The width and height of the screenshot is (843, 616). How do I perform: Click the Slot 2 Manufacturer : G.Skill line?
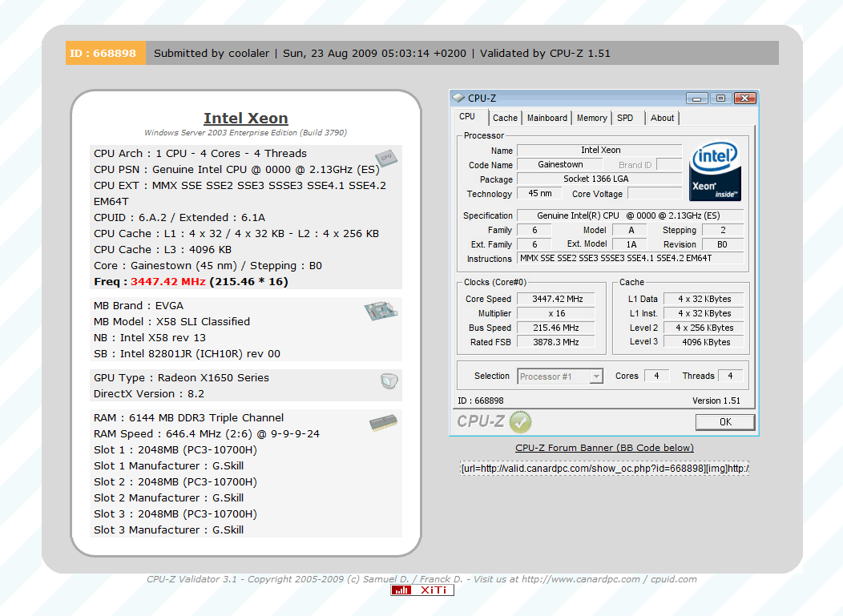click(169, 497)
